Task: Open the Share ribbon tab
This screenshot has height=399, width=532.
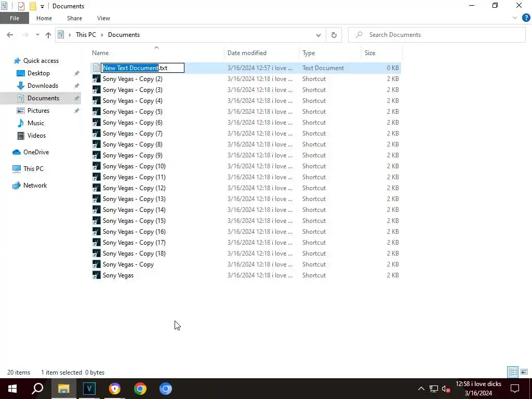Action: [x=74, y=18]
